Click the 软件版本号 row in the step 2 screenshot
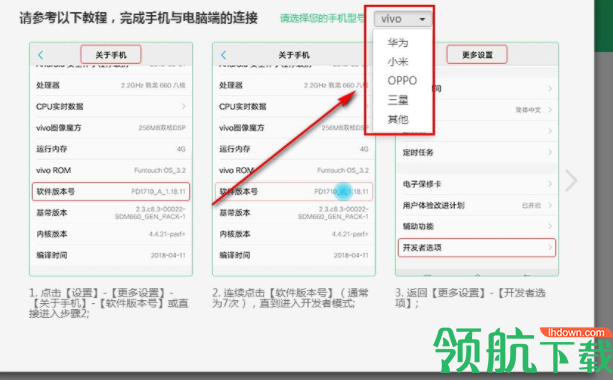Viewport: 613px width, 380px height. click(x=294, y=192)
